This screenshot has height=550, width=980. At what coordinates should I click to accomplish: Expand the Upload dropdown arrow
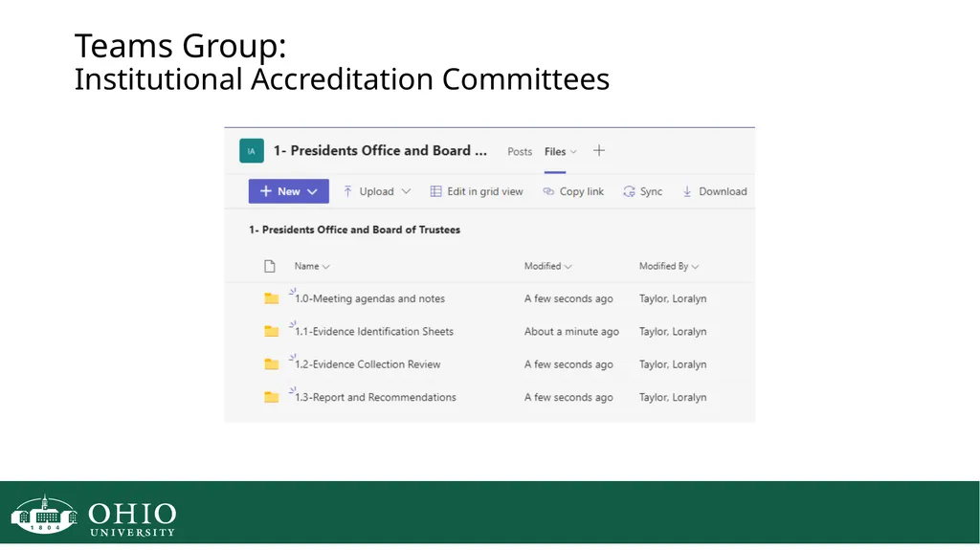coord(406,191)
